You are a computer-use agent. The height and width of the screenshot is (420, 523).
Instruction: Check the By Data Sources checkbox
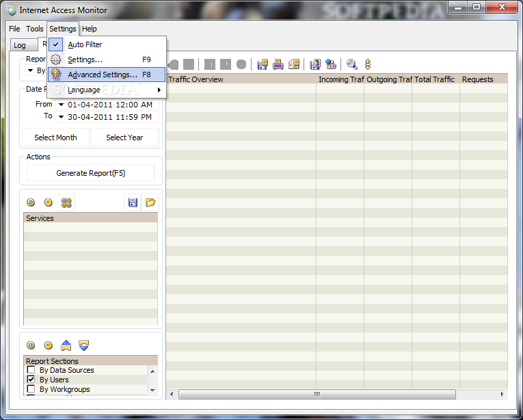pos(31,370)
